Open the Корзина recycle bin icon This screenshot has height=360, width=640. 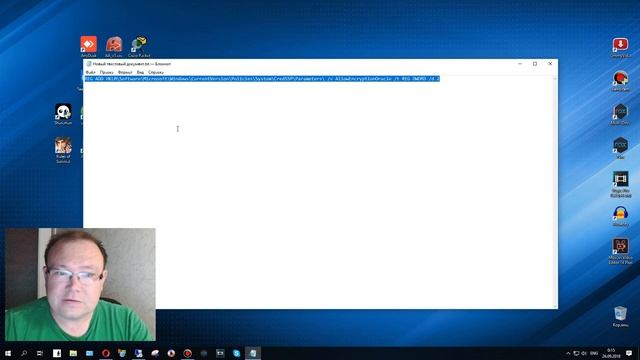coord(620,317)
